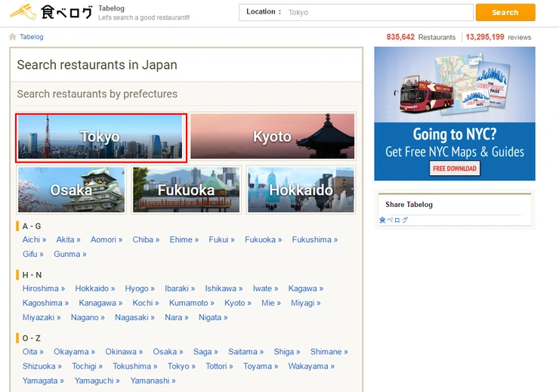Open the Kochi prefecture link
559x392 pixels.
146,304
